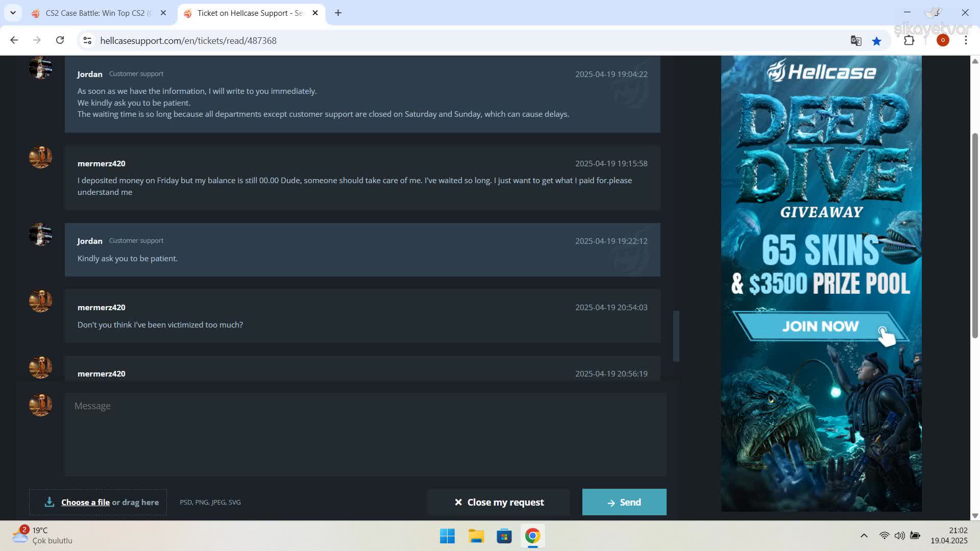Screen dimensions: 980x551
Task: Click the ticket conversation inner scrollbar
Action: coord(676,336)
